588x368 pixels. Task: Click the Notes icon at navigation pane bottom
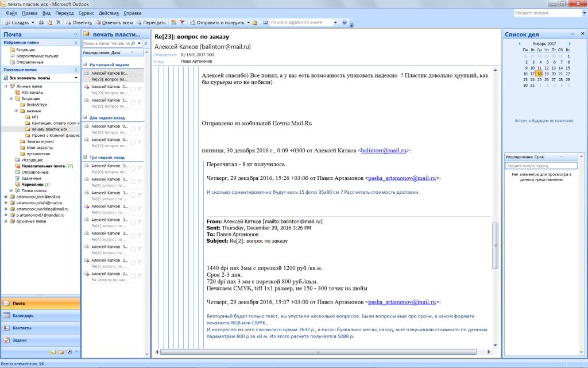point(53,352)
